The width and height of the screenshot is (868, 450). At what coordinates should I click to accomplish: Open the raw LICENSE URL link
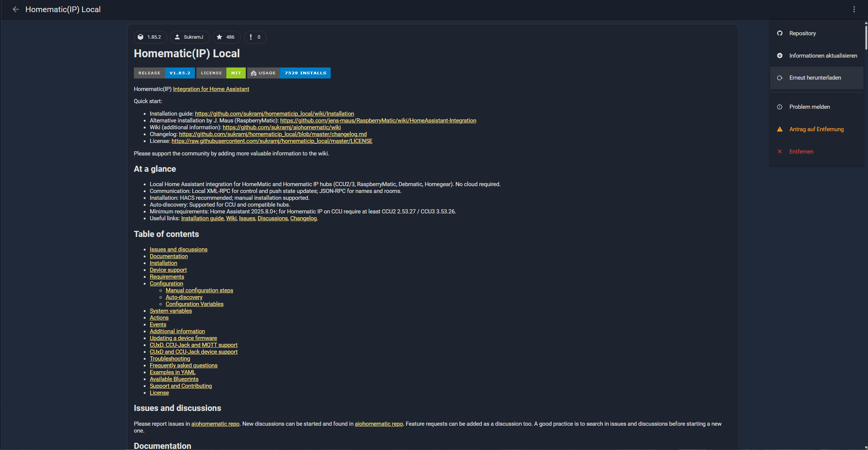[x=272, y=141]
